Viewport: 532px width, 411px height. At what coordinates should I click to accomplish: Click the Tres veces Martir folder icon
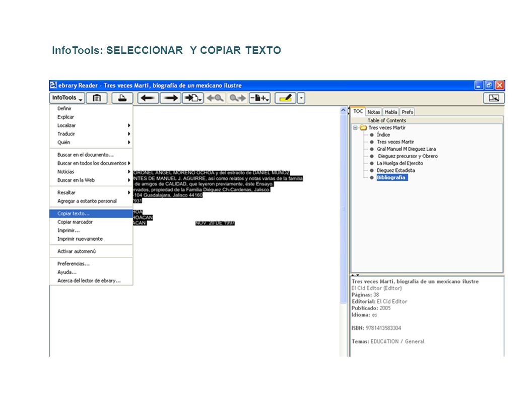click(363, 127)
